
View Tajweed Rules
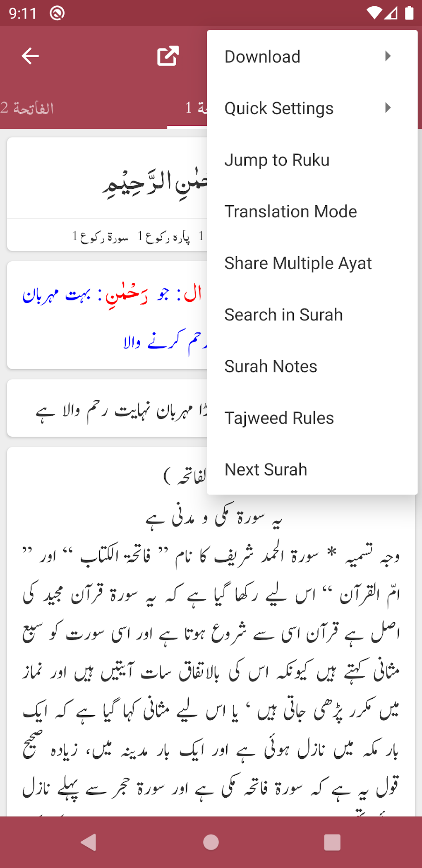(279, 418)
